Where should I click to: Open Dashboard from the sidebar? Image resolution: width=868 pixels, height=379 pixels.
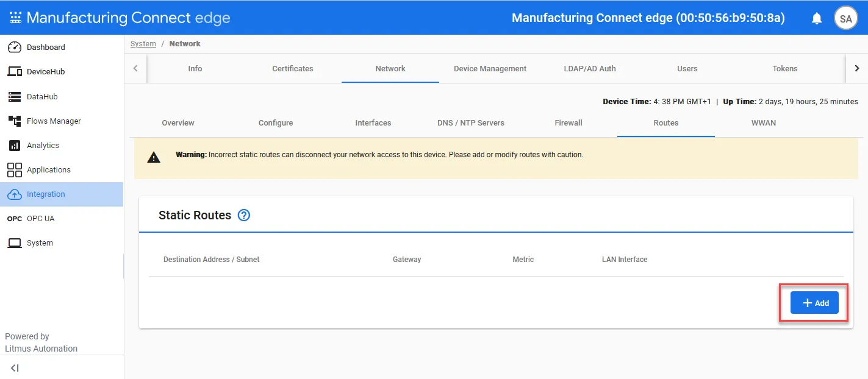coord(62,48)
